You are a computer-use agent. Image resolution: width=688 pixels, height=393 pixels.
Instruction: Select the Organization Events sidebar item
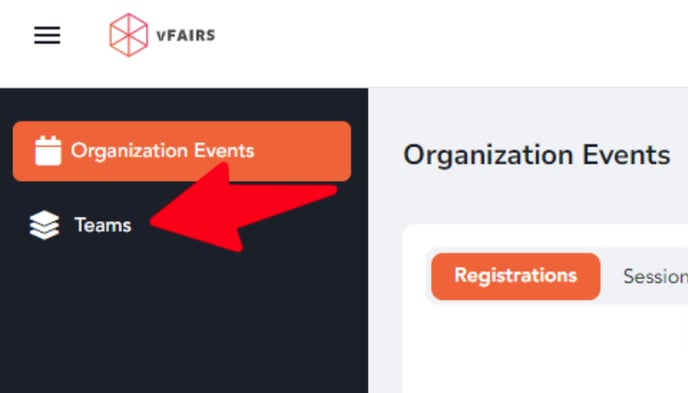pos(182,151)
